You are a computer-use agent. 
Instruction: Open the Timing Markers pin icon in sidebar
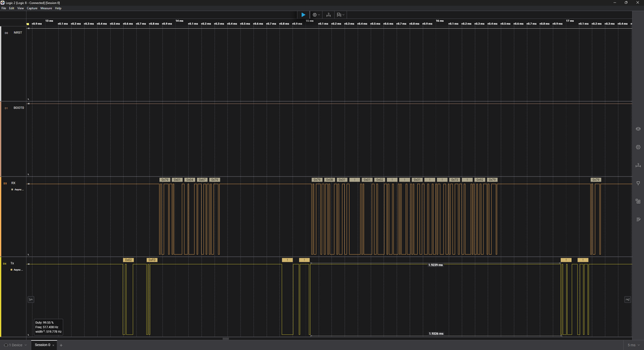pyautogui.click(x=638, y=183)
